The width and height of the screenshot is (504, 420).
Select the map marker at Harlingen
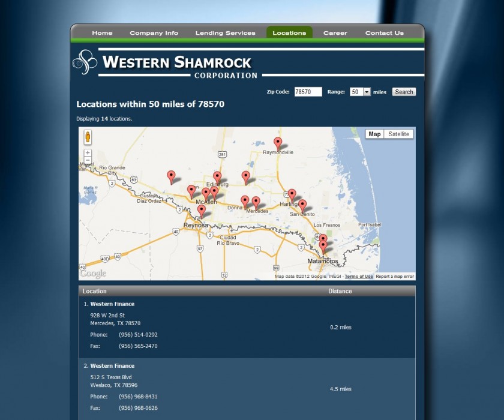click(x=292, y=196)
